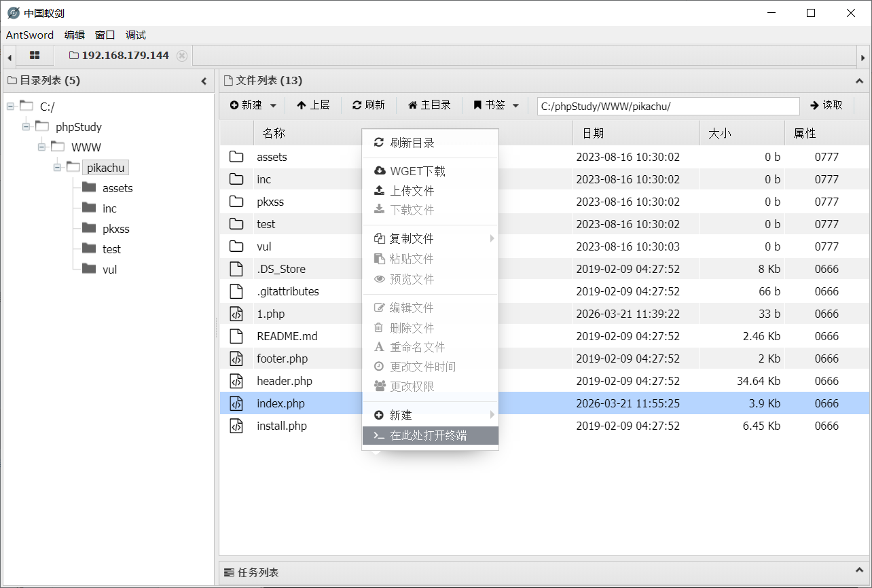Sort by the 大小 column header
This screenshot has width=872, height=588.
(x=742, y=133)
